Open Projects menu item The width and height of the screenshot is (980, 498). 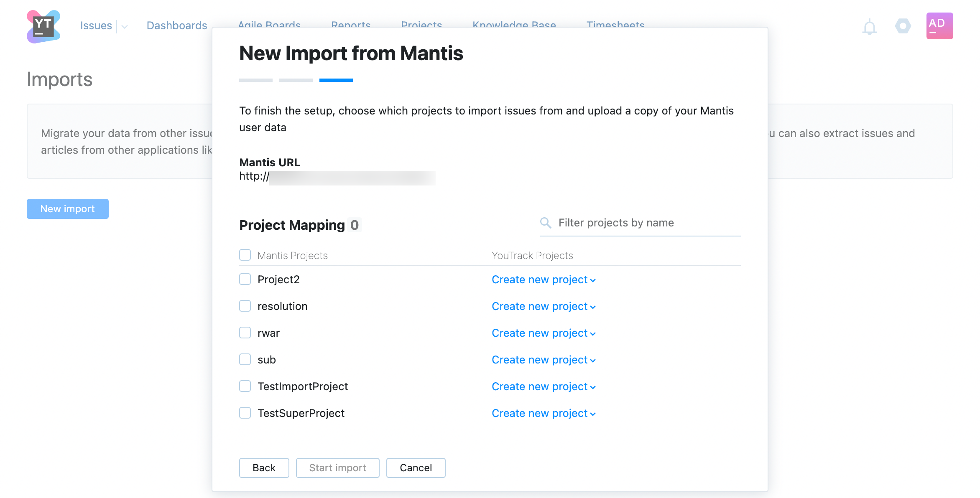coord(421,24)
